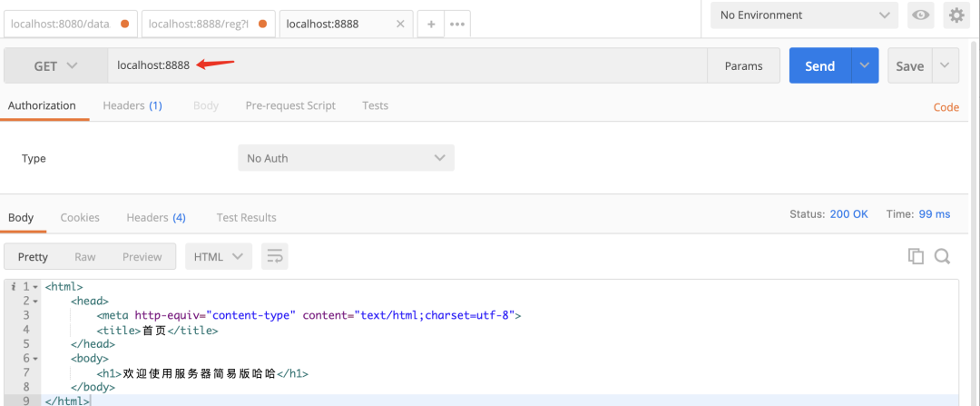The height and width of the screenshot is (406, 980).
Task: Open the environment quick look eye icon
Action: point(921,15)
